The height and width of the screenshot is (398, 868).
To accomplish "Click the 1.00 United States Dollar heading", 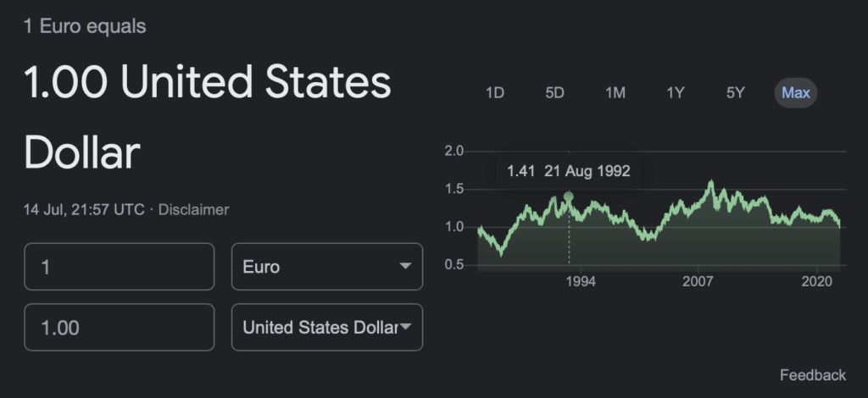I will 208,117.
